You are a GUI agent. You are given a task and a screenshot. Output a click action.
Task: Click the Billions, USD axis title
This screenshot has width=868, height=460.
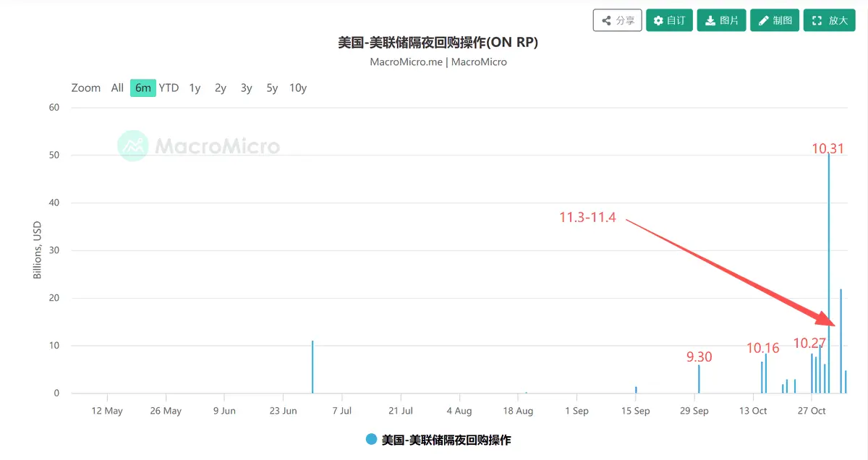tap(37, 250)
